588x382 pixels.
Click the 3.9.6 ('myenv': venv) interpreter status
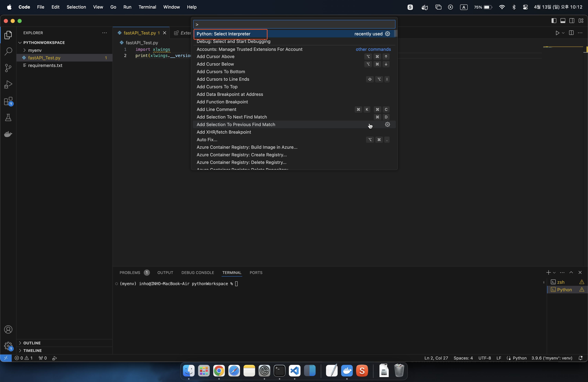[x=552, y=358]
